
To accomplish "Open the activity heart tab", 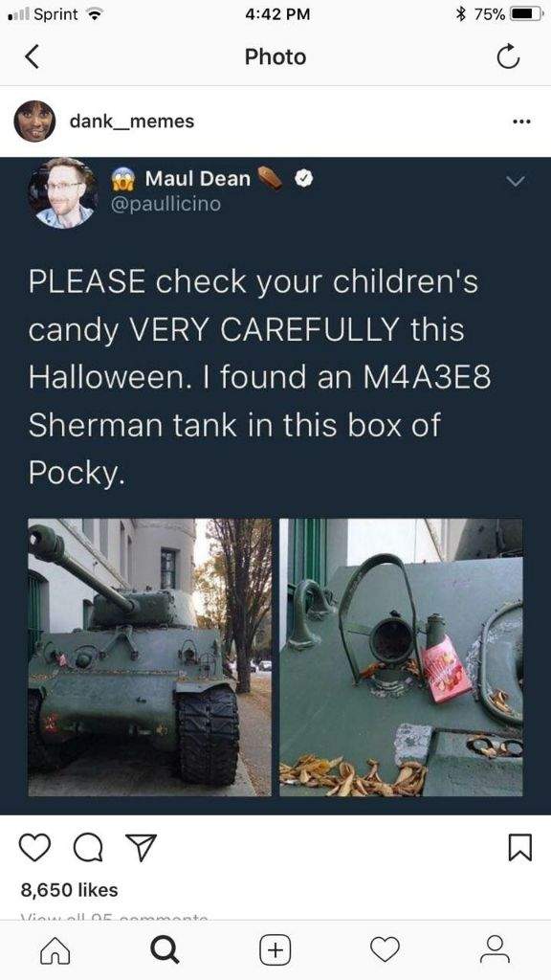I will tap(385, 949).
